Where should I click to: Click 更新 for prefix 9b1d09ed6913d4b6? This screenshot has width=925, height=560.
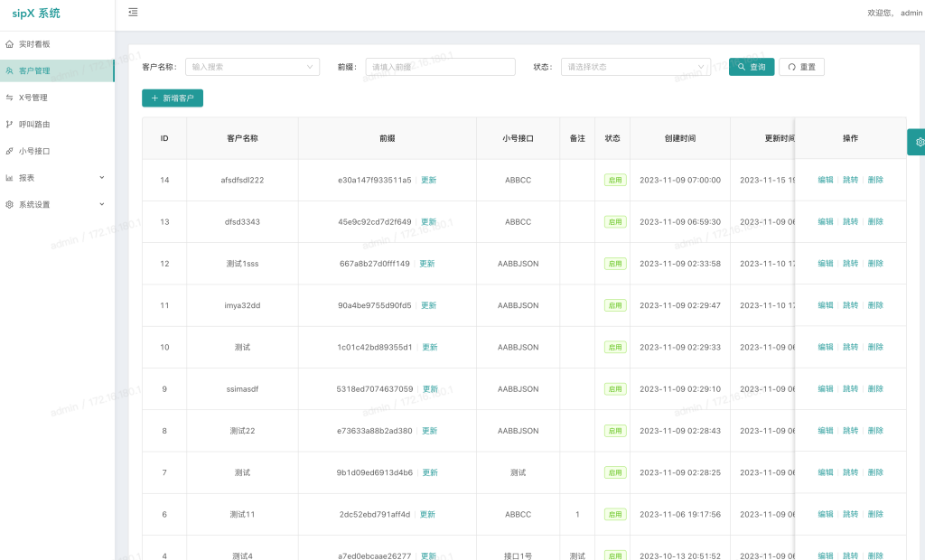pos(430,472)
